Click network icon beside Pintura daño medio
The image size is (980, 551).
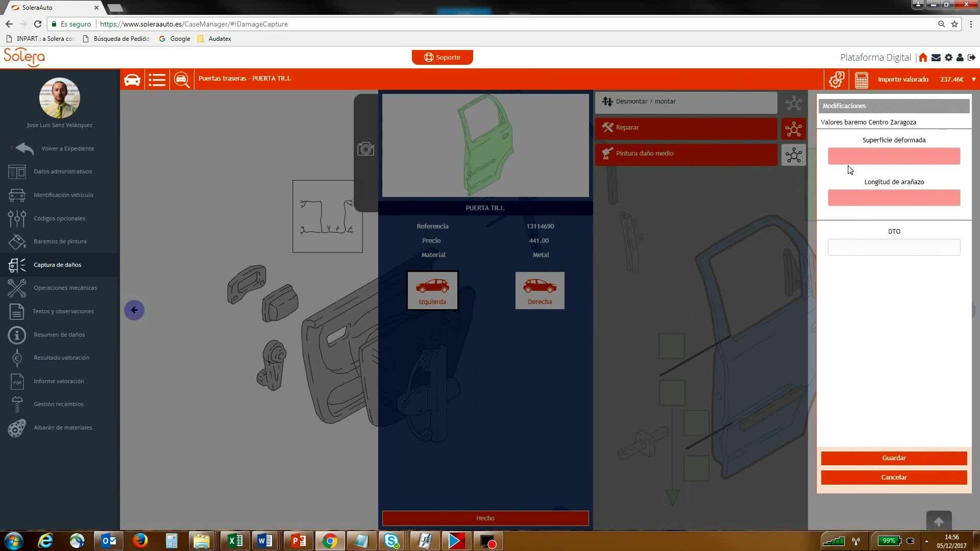pyautogui.click(x=793, y=155)
